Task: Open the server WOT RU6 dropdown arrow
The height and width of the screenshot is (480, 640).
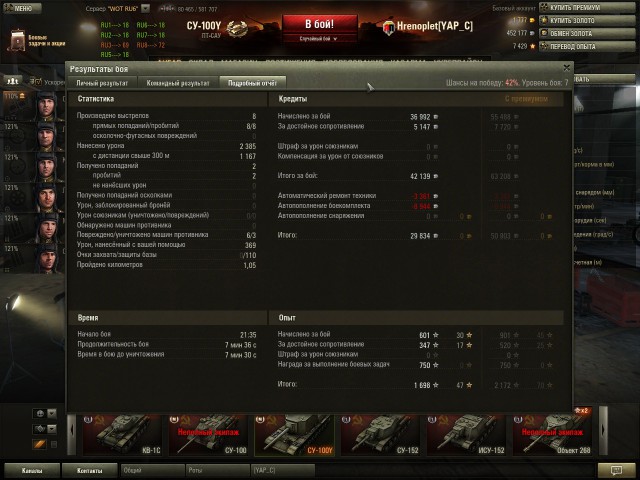Action: pos(145,9)
